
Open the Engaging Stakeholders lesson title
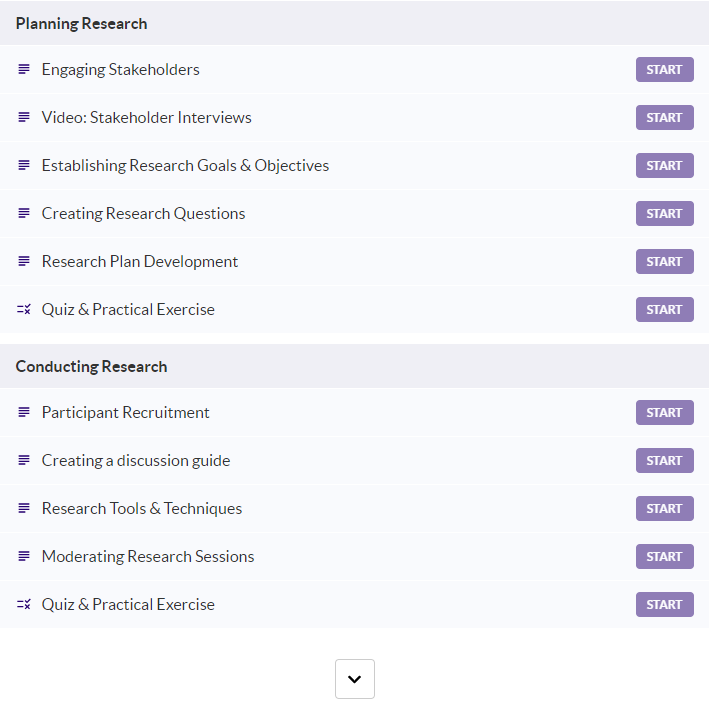tap(121, 70)
